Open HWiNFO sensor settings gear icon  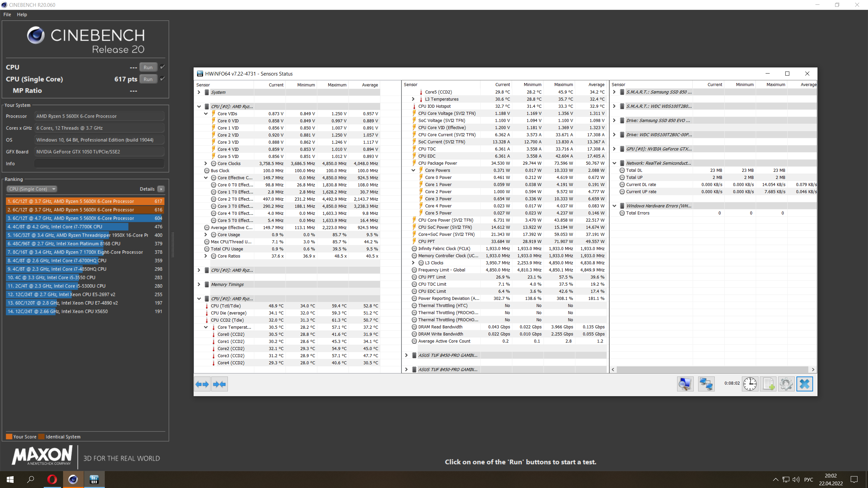pos(786,384)
